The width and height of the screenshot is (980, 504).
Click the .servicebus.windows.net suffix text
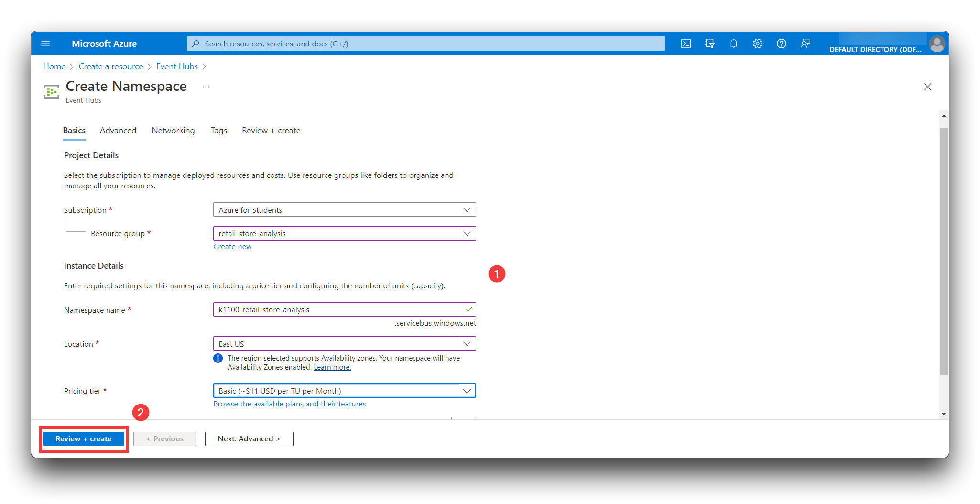[x=435, y=323]
